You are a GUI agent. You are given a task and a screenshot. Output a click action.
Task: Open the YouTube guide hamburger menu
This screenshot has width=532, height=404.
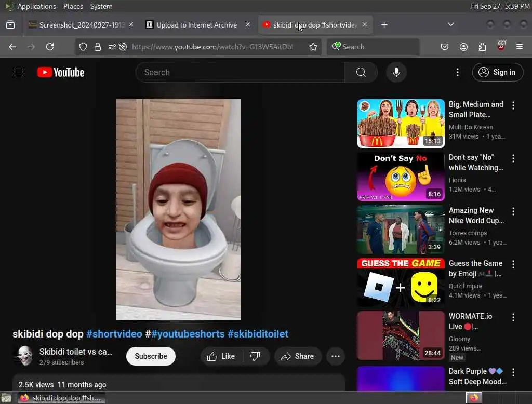(x=19, y=72)
